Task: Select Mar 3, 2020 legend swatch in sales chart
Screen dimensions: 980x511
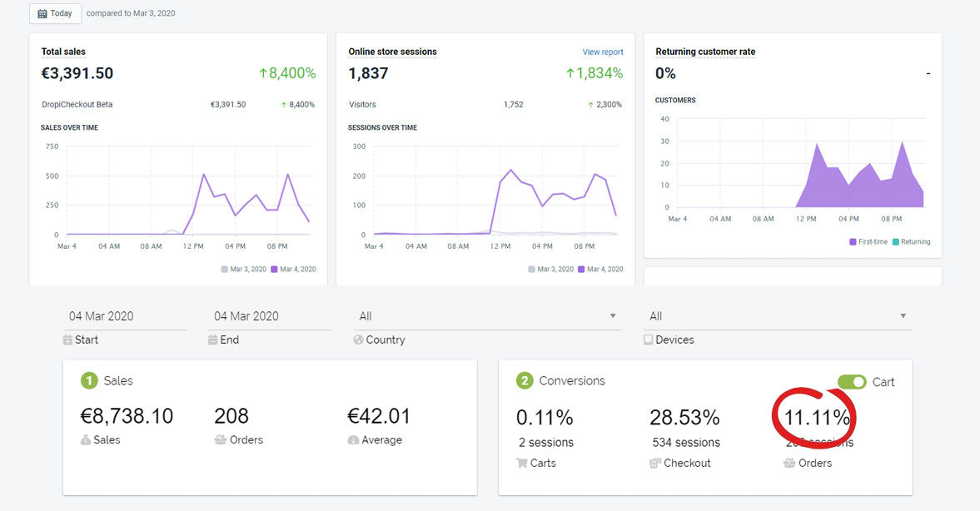Action: click(x=224, y=270)
